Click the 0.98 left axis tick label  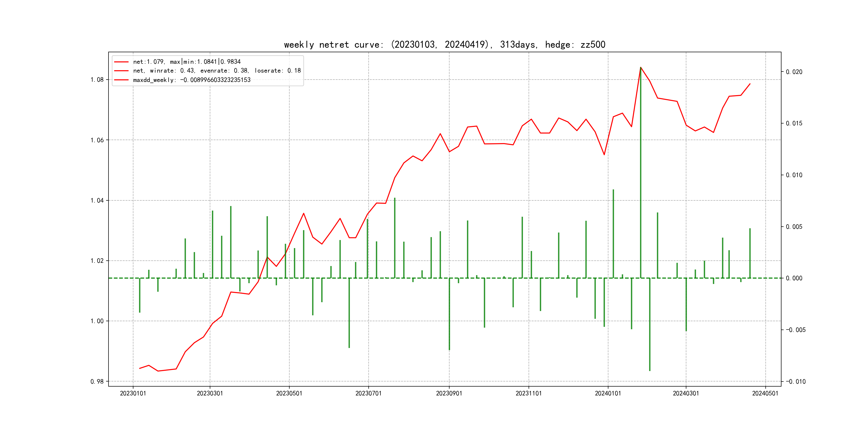point(97,381)
